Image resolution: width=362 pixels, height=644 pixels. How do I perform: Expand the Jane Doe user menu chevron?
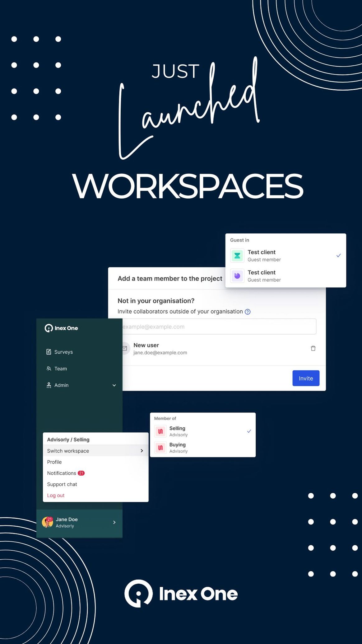pyautogui.click(x=114, y=522)
